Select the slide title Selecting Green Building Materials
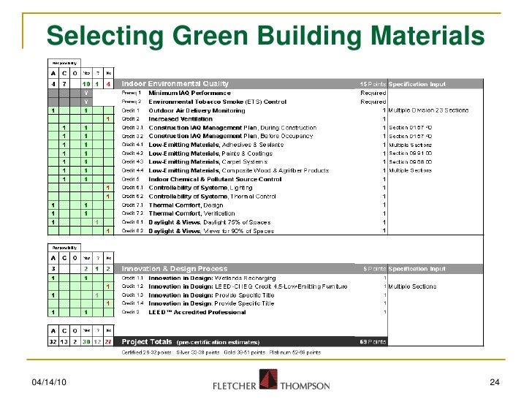Viewport: 532px width, 399px height. 266,35
